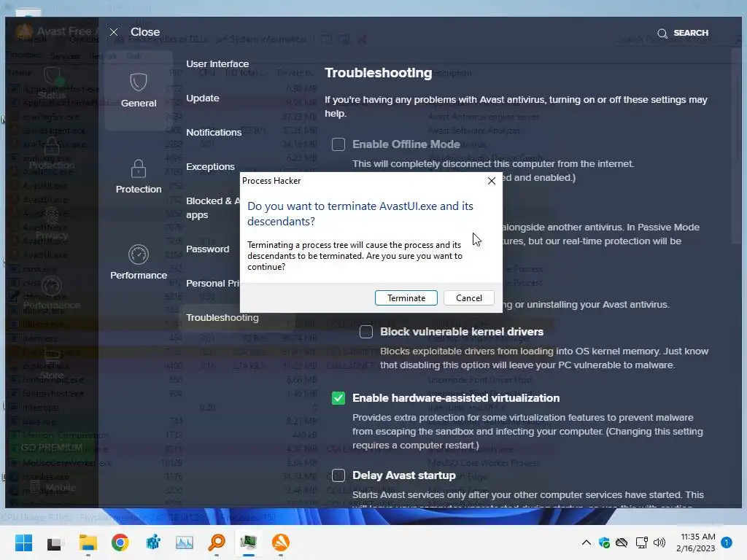Uncheck Enable hardware-assisted virtualization
The image size is (747, 560).
(x=338, y=397)
